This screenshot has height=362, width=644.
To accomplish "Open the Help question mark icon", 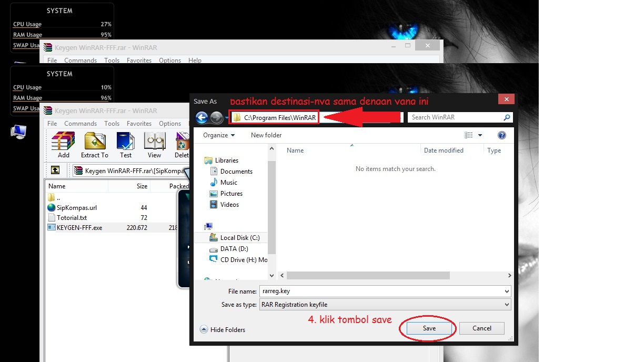I will (x=501, y=135).
